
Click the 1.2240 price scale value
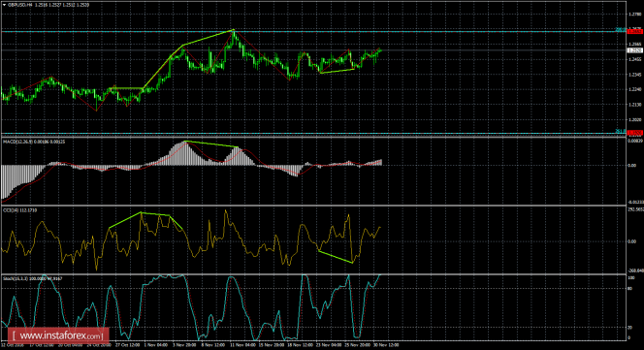pyautogui.click(x=635, y=89)
